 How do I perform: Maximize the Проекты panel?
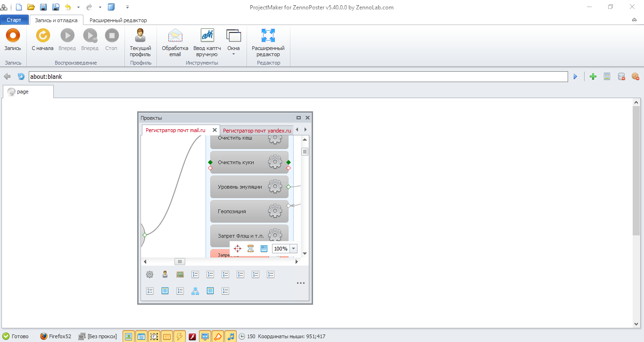pos(298,118)
